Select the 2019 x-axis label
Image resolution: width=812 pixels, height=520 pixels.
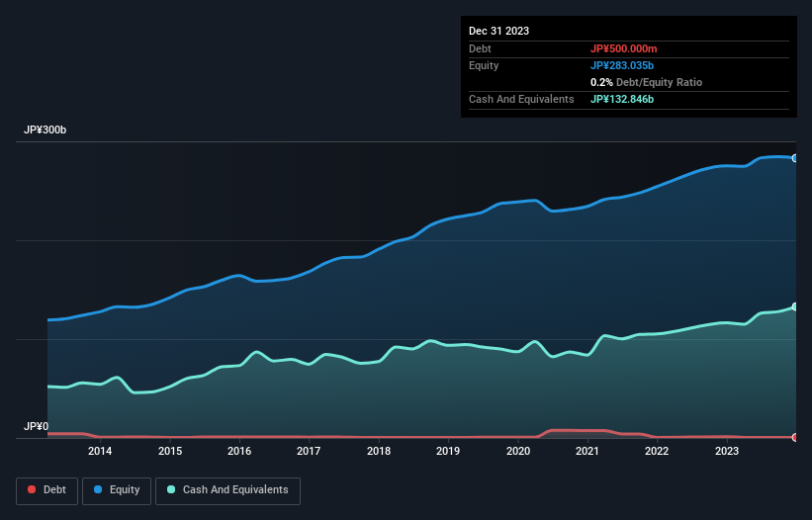[448, 452]
